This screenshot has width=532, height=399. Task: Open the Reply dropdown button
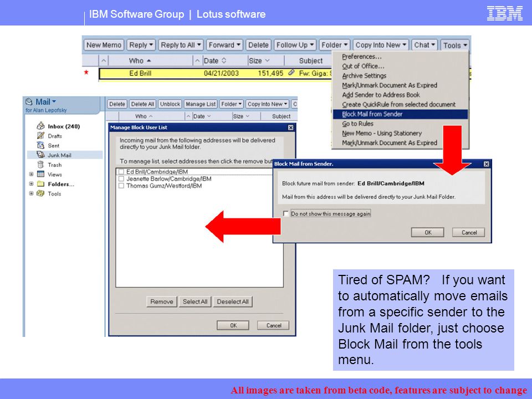tap(141, 45)
